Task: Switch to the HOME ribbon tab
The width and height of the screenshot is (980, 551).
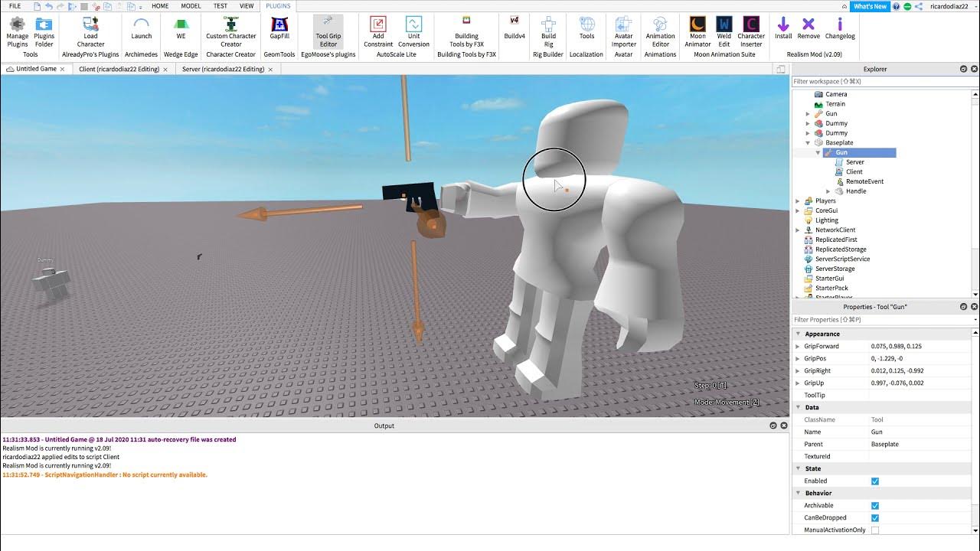Action: click(x=160, y=6)
